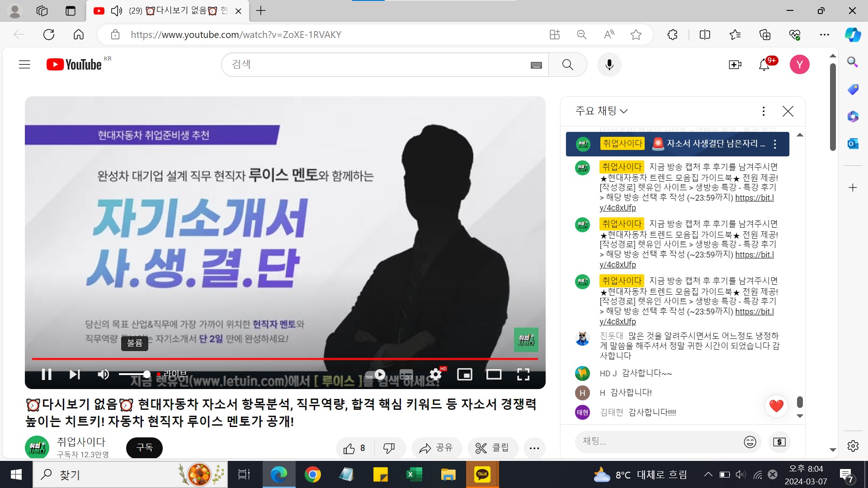The width and height of the screenshot is (868, 488).
Task: Adjust the video volume slider
Action: click(x=134, y=374)
